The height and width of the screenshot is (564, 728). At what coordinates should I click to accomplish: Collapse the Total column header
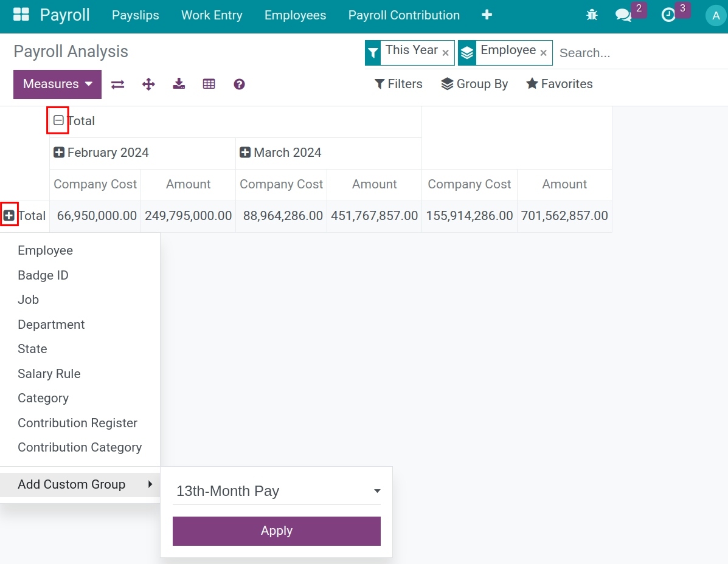tap(58, 120)
